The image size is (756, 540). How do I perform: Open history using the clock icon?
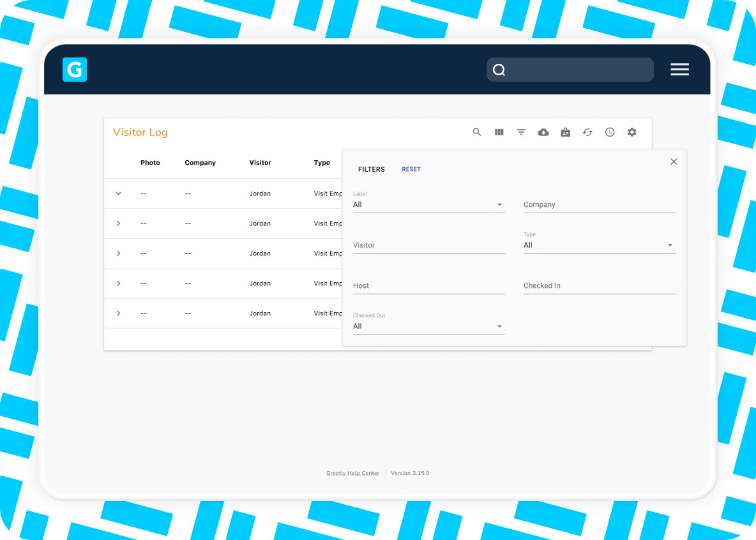tap(610, 132)
